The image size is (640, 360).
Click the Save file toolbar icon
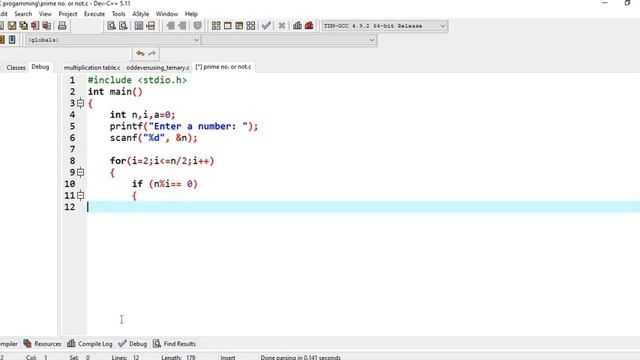pos(12,26)
